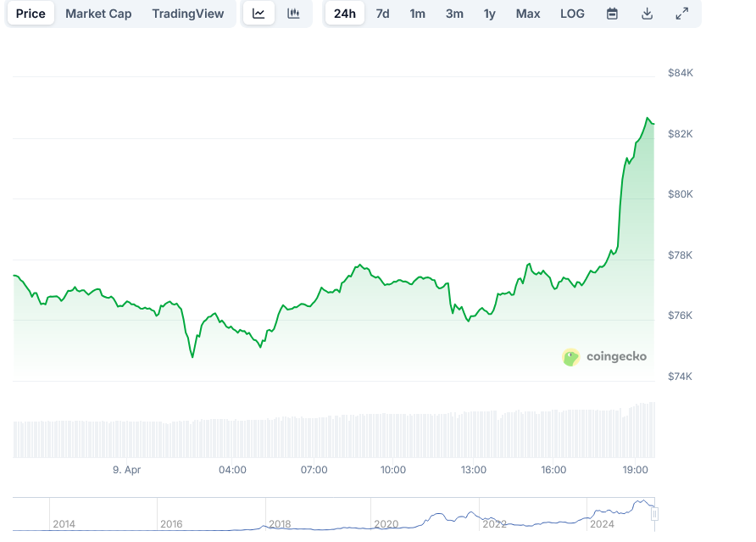Image resolution: width=756 pixels, height=542 pixels.
Task: Enable the 1y time range
Action: (489, 14)
